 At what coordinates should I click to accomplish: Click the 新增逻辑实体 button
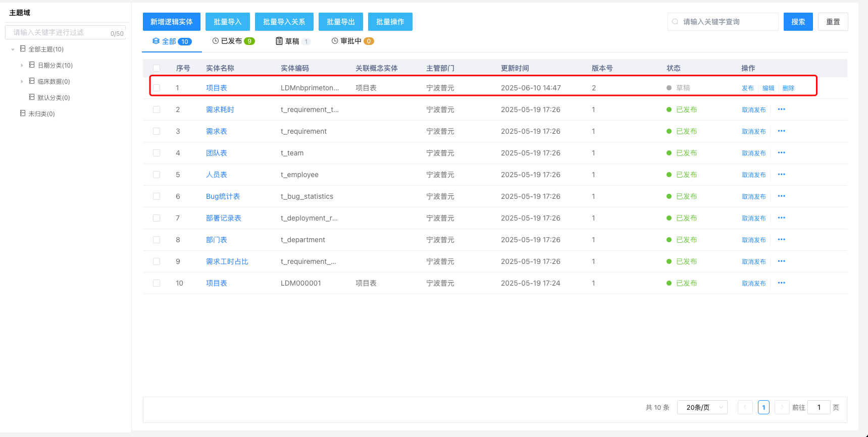[x=171, y=22]
